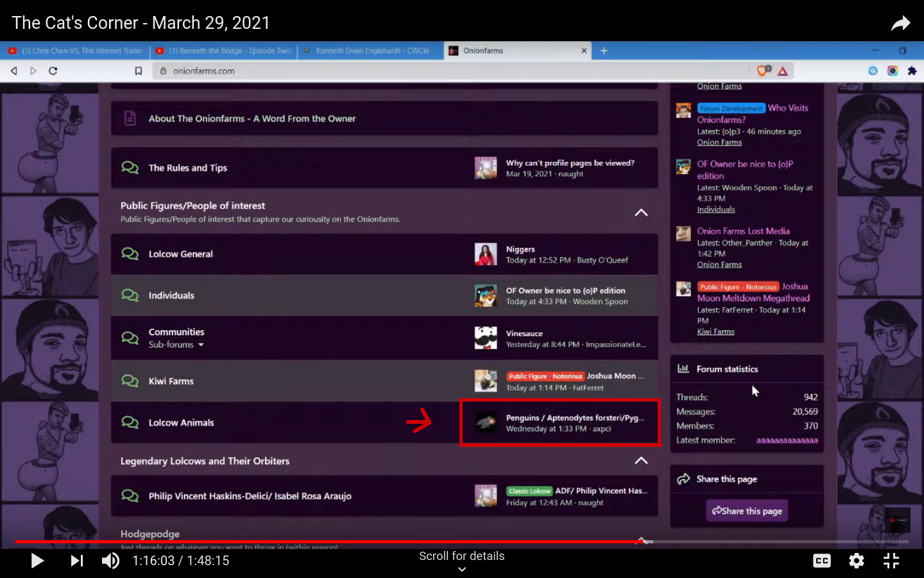Open the video settings gear
This screenshot has width=924, height=578.
coord(856,561)
